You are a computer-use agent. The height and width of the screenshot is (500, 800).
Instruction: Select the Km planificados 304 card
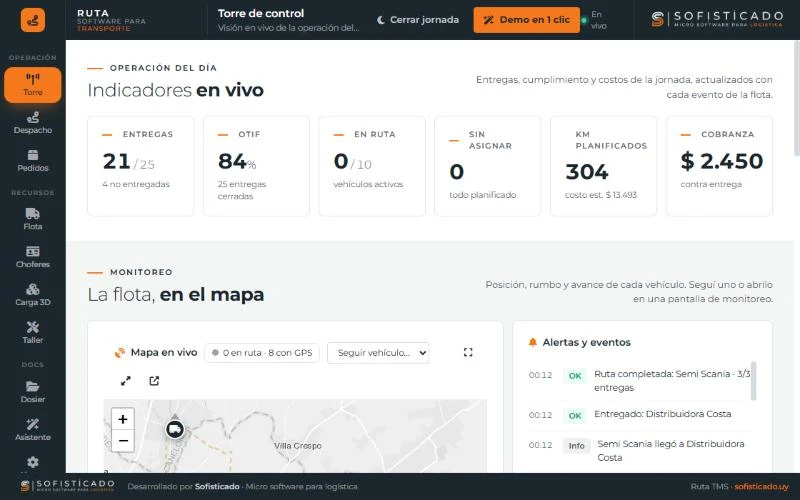pos(603,166)
